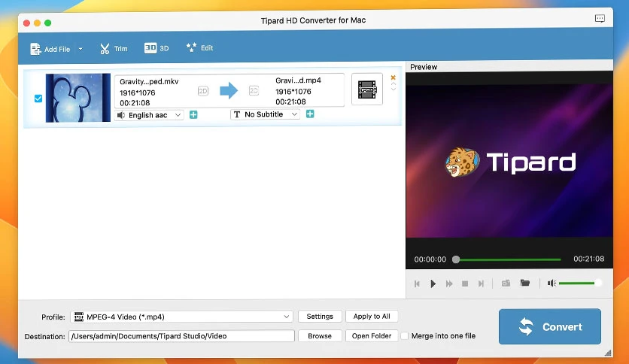Click the preview current time 00:00:00
Screen dimensions: 629x364
(x=430, y=259)
